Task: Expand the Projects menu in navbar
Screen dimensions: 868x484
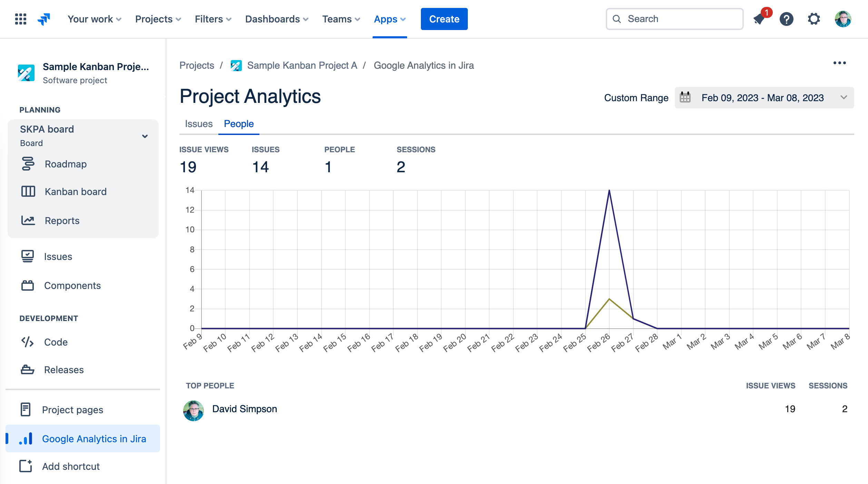Action: (158, 19)
